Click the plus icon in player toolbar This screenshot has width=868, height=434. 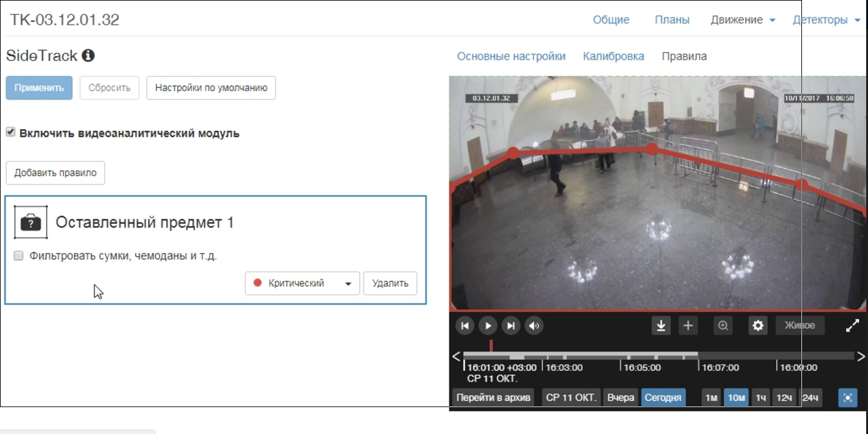[x=688, y=326]
